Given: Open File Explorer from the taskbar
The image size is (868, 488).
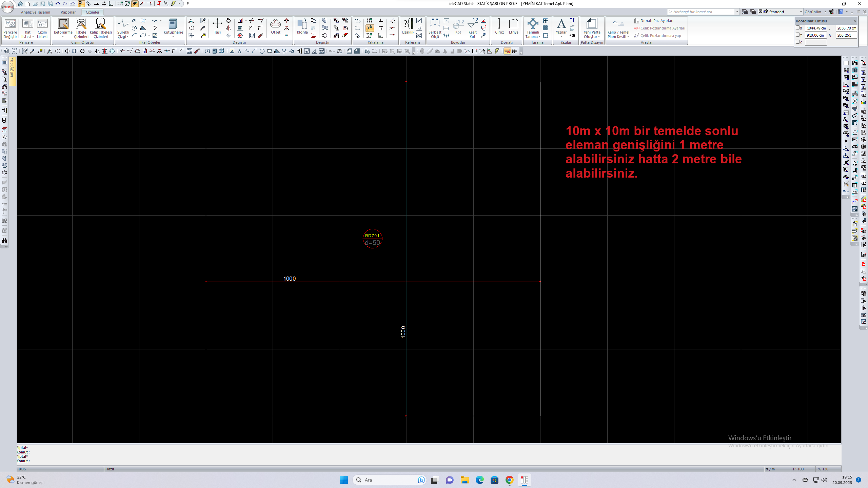Looking at the screenshot, I should click(x=465, y=480).
